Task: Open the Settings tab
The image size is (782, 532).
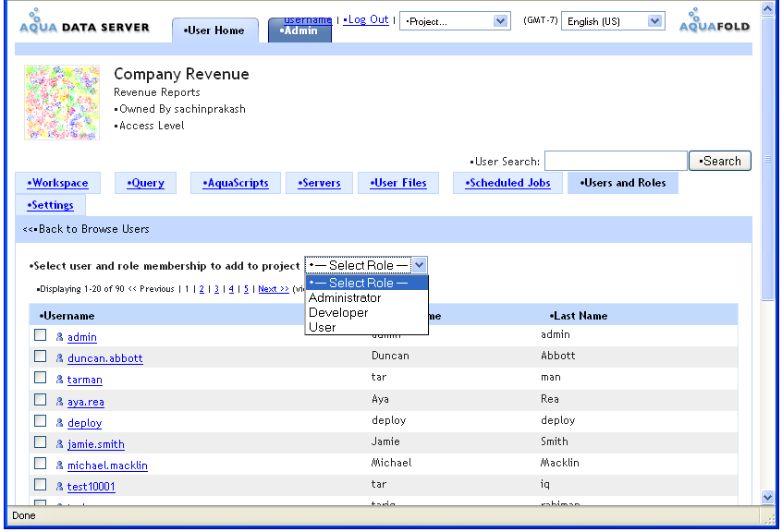Action: (50, 205)
